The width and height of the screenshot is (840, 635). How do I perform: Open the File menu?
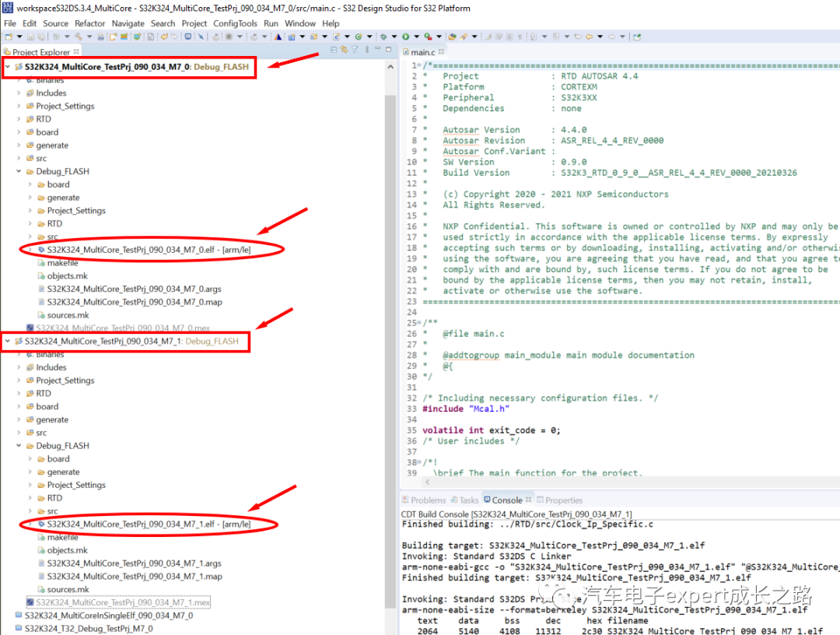[10, 23]
